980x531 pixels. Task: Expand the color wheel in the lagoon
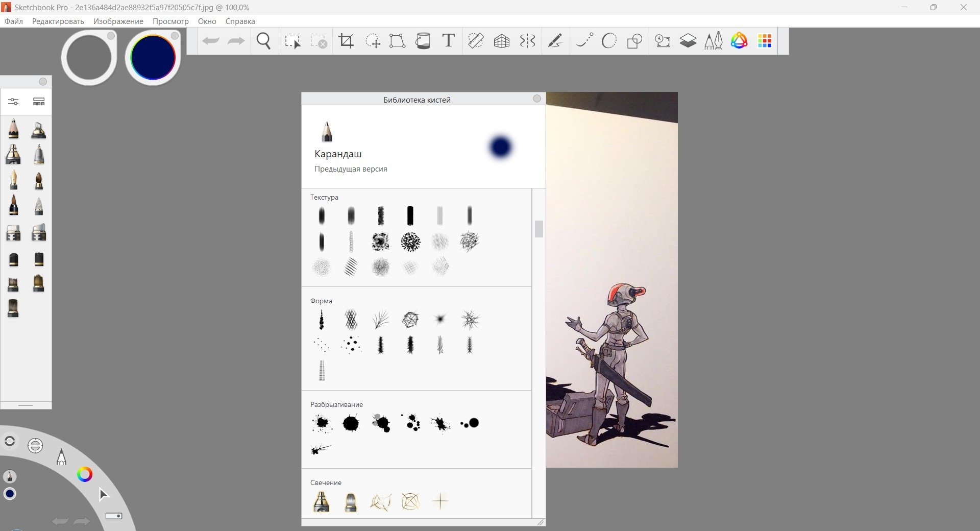coord(85,474)
